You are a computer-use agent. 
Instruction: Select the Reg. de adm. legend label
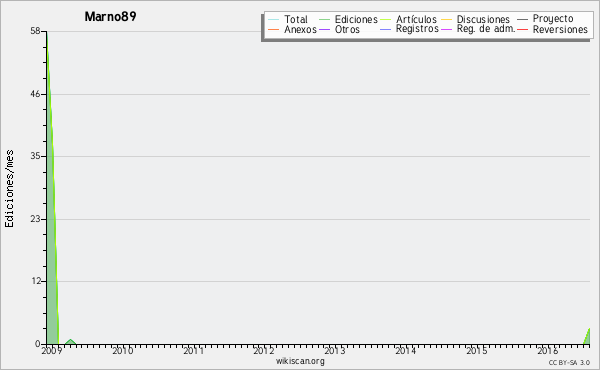[486, 29]
